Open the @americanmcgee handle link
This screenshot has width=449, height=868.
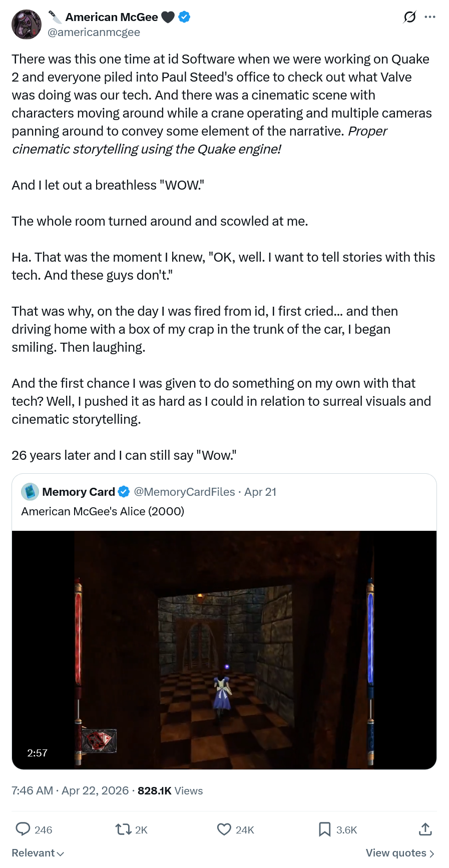[94, 32]
